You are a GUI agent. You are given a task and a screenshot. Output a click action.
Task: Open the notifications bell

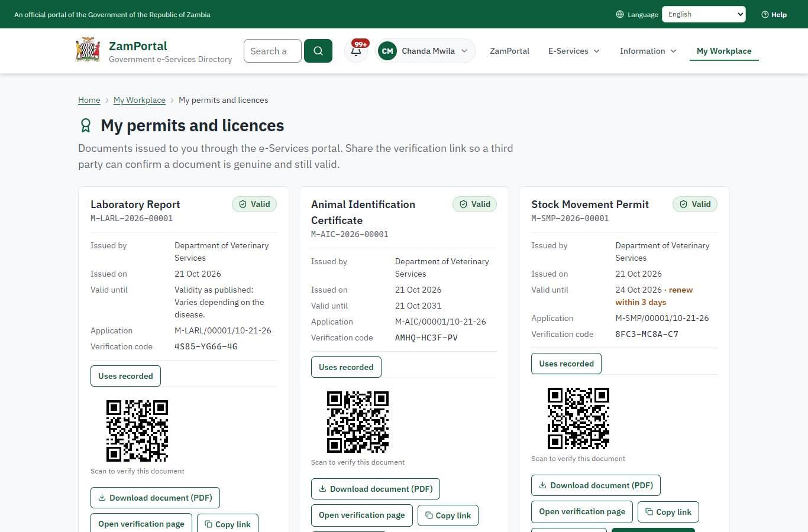[x=356, y=51]
